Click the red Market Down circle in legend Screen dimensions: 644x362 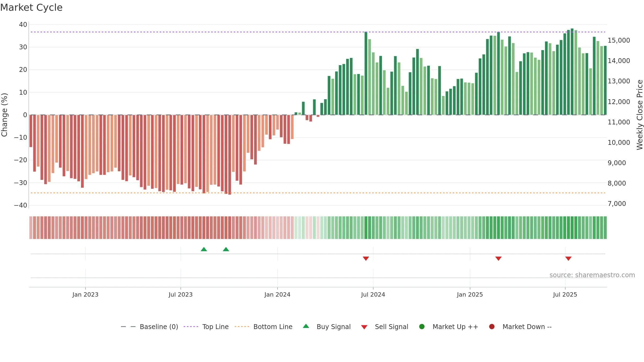coord(492,327)
